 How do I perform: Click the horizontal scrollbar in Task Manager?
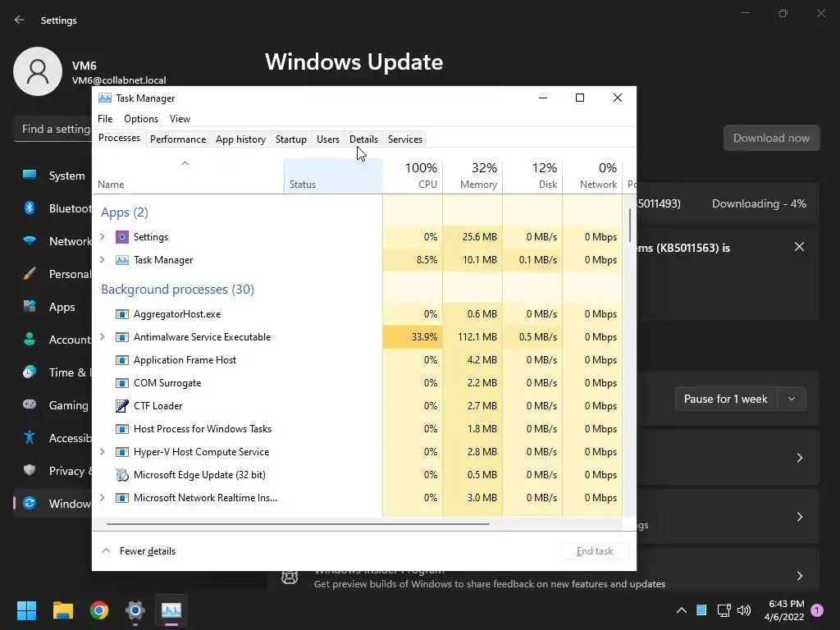pyautogui.click(x=298, y=524)
